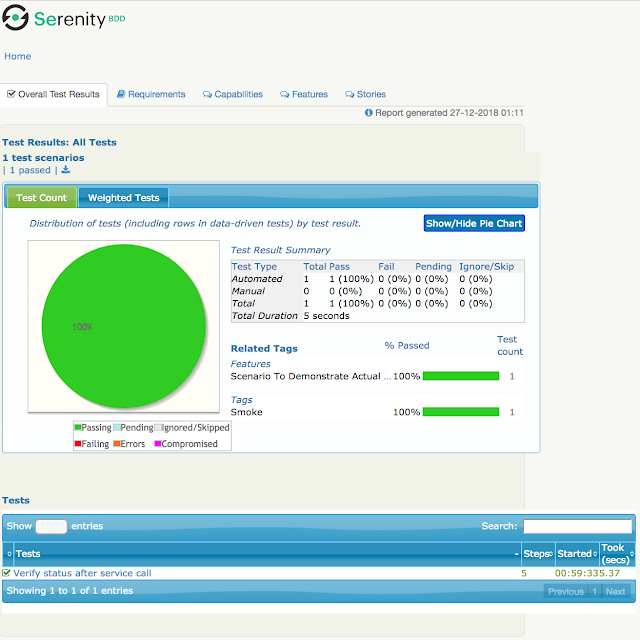The image size is (640, 640).
Task: Open the Capabilities tab
Action: pyautogui.click(x=233, y=94)
